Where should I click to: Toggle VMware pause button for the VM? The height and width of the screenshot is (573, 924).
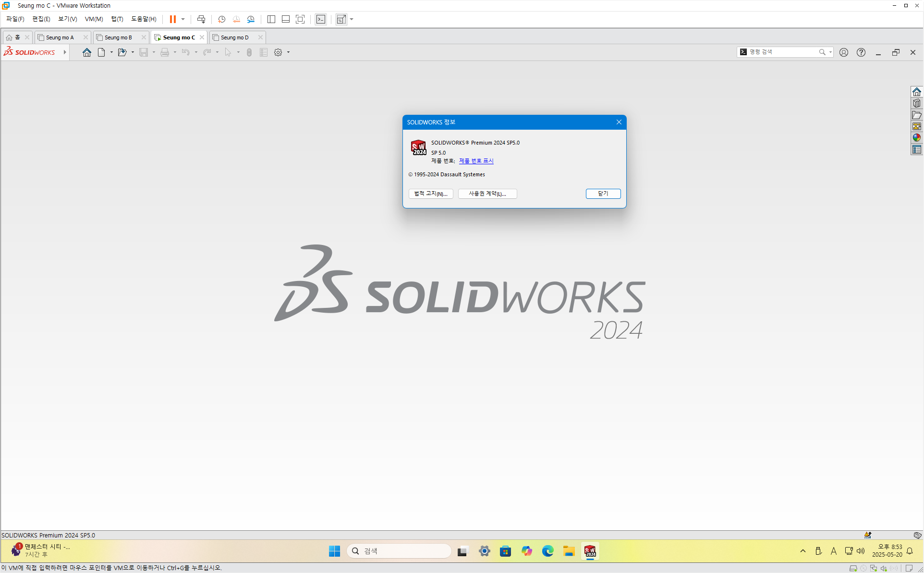click(173, 19)
